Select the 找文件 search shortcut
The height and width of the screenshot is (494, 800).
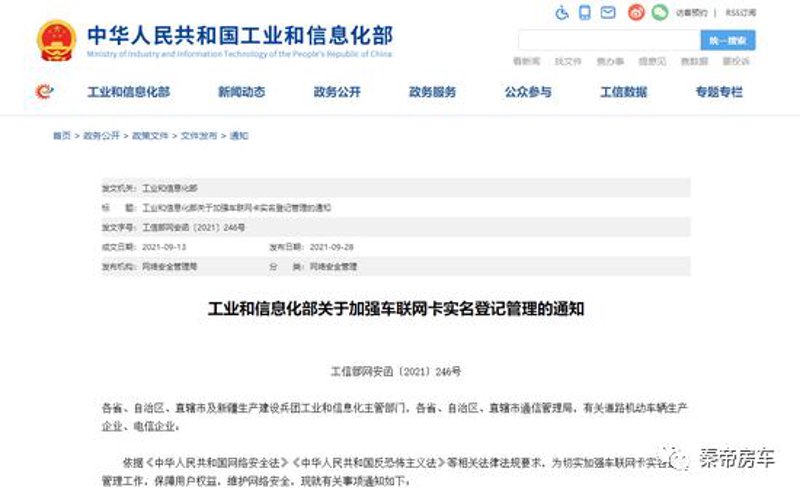568,62
